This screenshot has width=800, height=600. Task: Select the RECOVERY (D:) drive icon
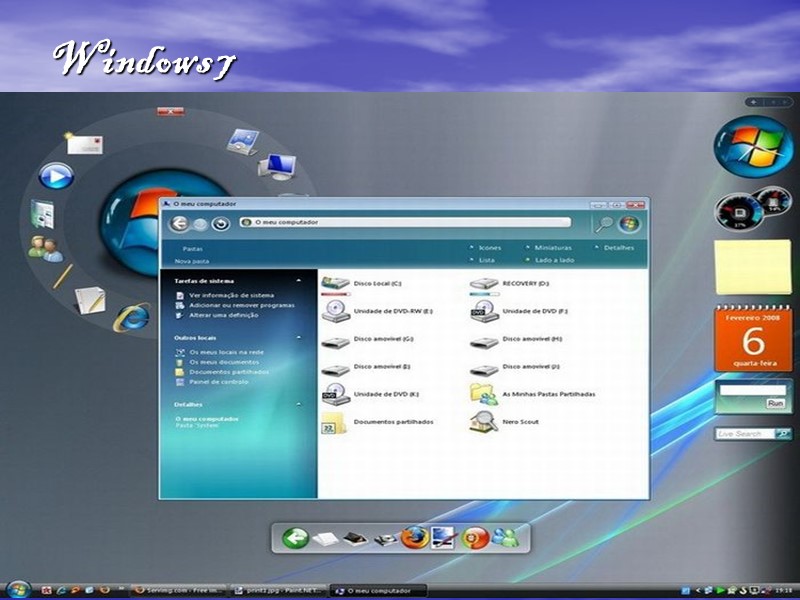(484, 285)
